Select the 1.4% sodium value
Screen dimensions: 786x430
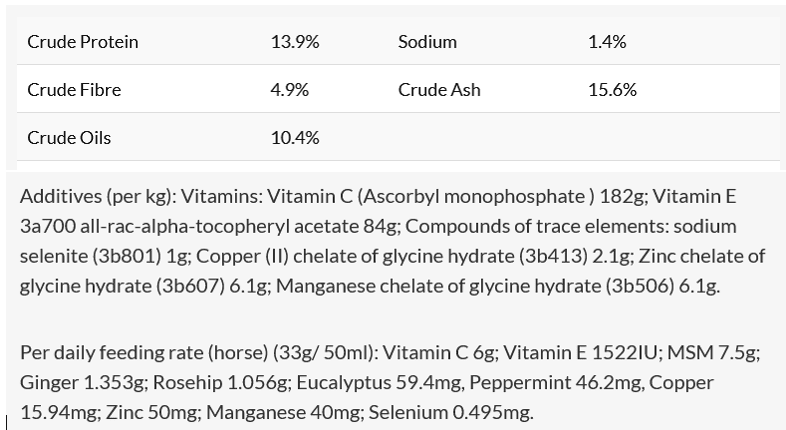607,42
